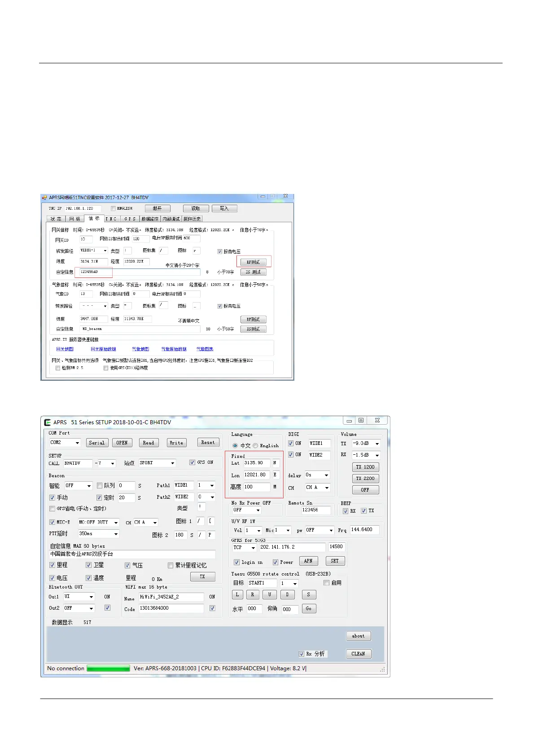Click the WIFI Name HiWiFi_3452AE_2 field

click(171, 597)
